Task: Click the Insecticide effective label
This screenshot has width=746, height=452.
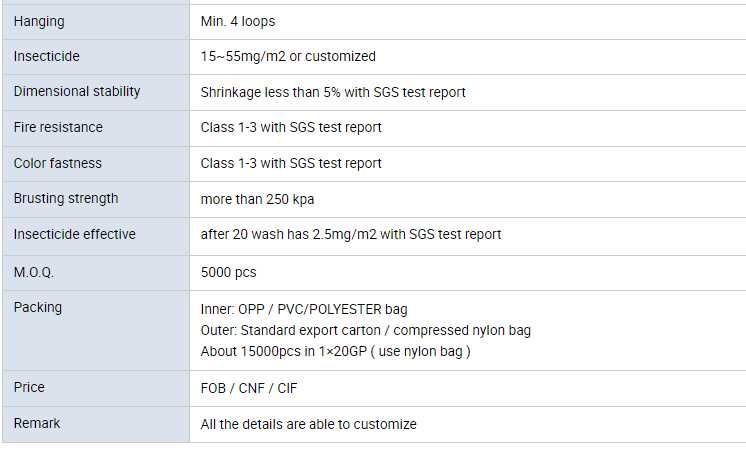Action: (74, 234)
